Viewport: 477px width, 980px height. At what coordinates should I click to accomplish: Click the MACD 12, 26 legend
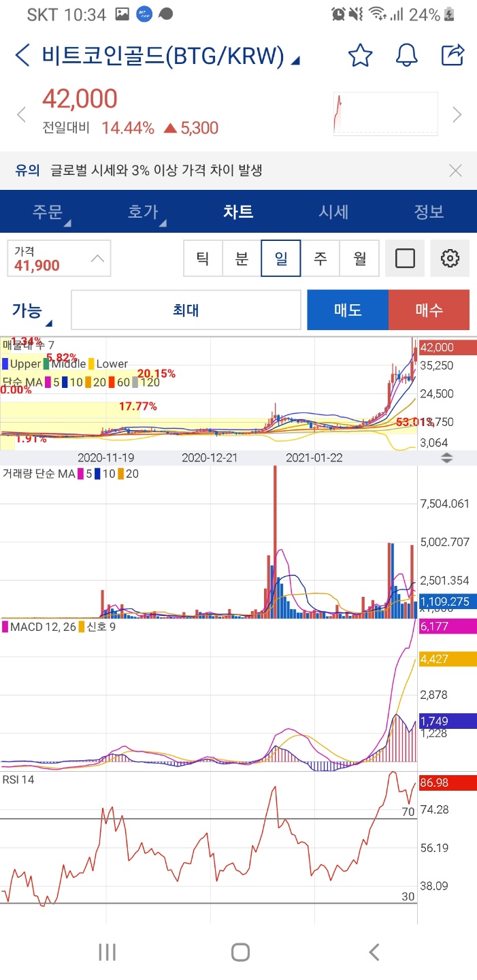39,626
